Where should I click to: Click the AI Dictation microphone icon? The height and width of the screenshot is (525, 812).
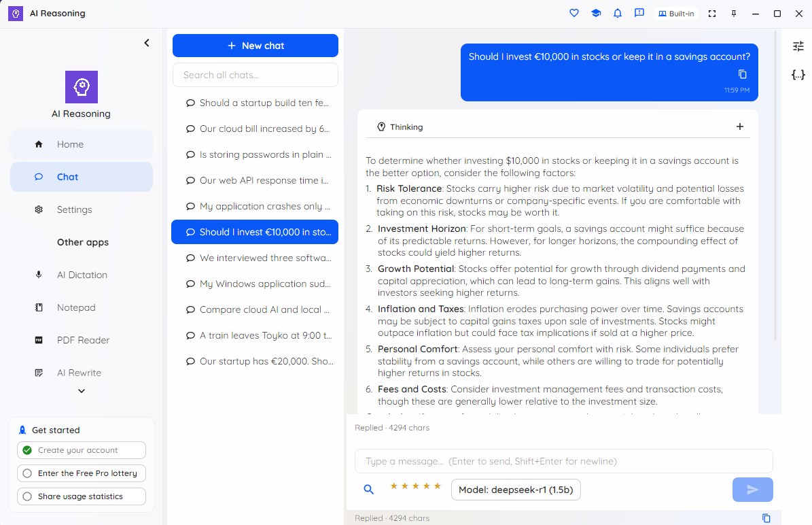38,275
